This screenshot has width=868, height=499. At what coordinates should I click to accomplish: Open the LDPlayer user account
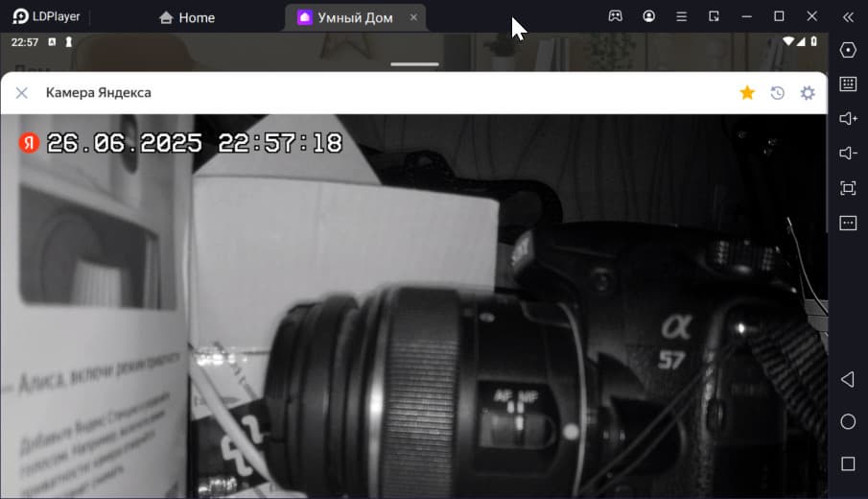648,16
